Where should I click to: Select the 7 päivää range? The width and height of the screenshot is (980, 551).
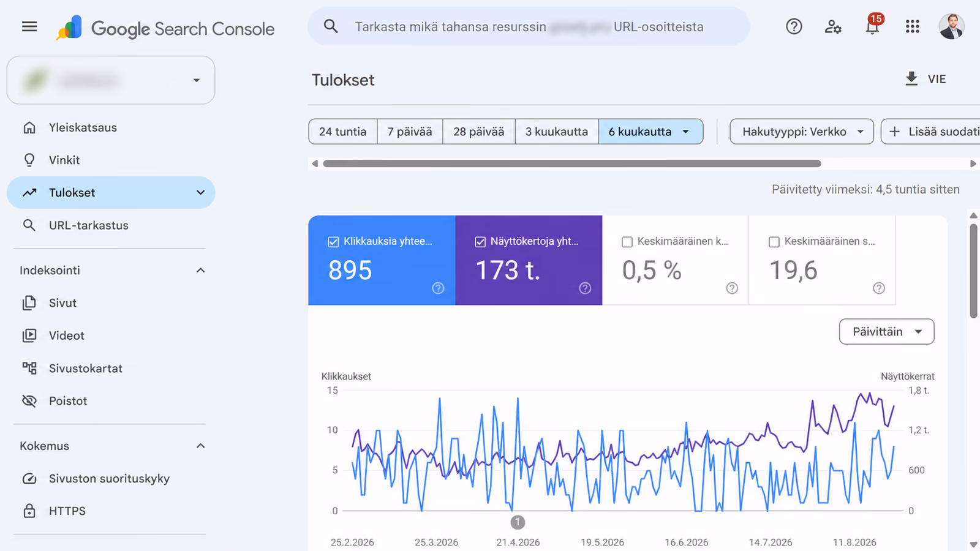tap(410, 132)
